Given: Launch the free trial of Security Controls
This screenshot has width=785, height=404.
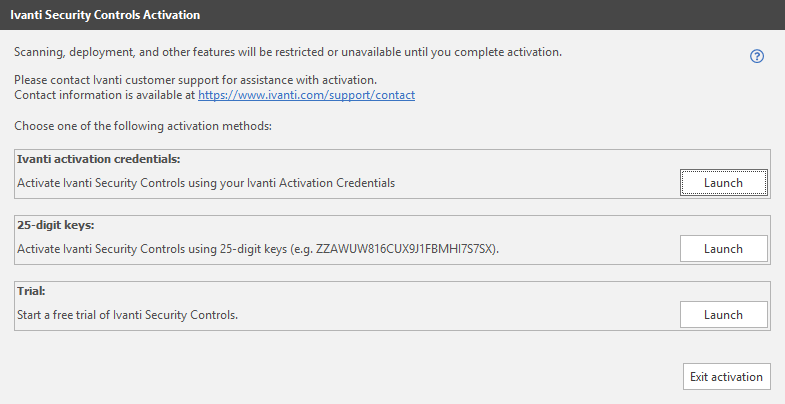Looking at the screenshot, I should click(723, 315).
